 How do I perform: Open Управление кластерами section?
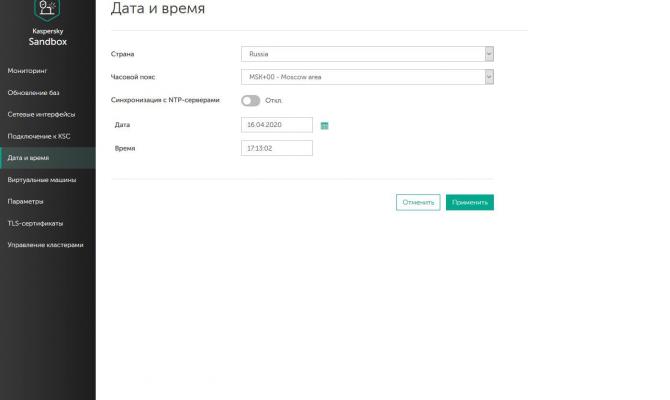[x=45, y=245]
